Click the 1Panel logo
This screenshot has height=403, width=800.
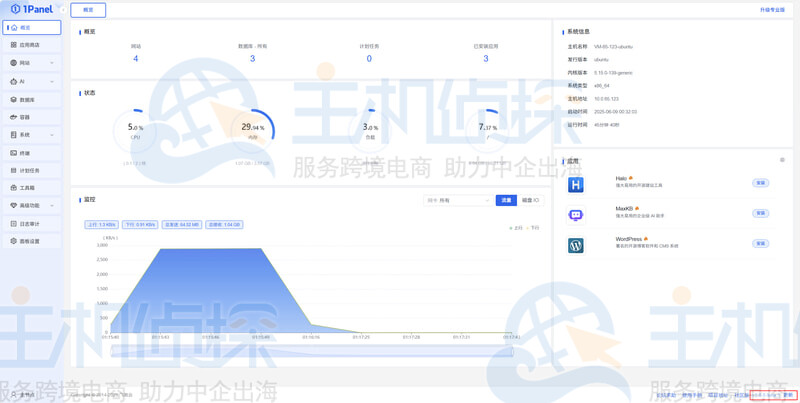(32, 9)
